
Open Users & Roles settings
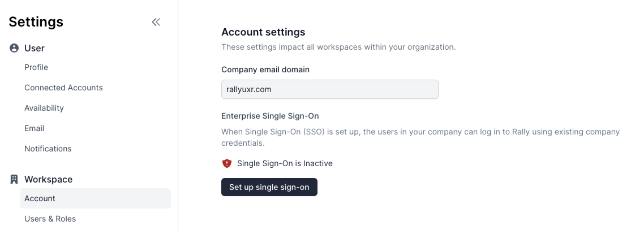point(50,219)
